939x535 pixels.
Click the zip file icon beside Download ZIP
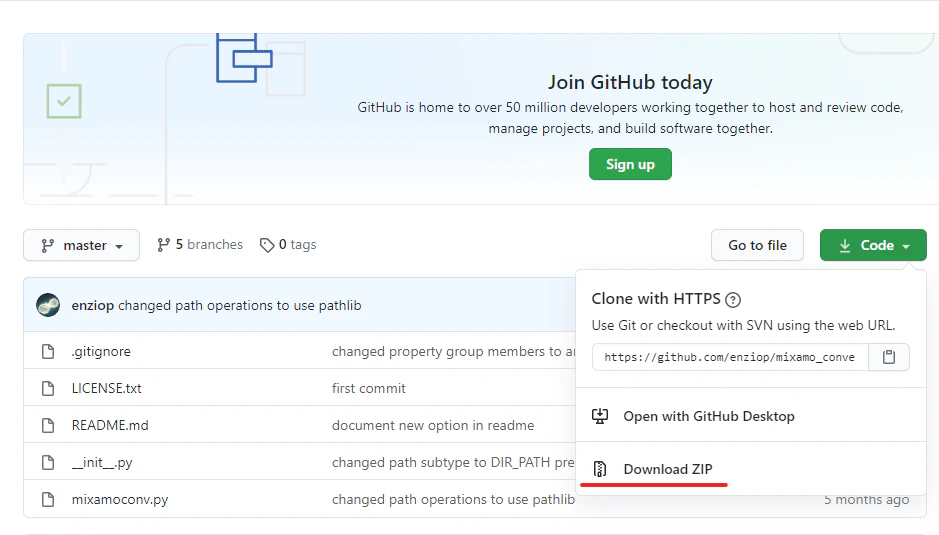point(600,469)
